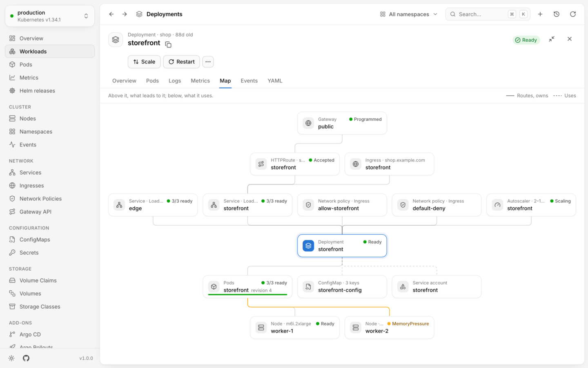Image resolution: width=588 pixels, height=368 pixels.
Task: Open the YAML tab
Action: point(275,81)
